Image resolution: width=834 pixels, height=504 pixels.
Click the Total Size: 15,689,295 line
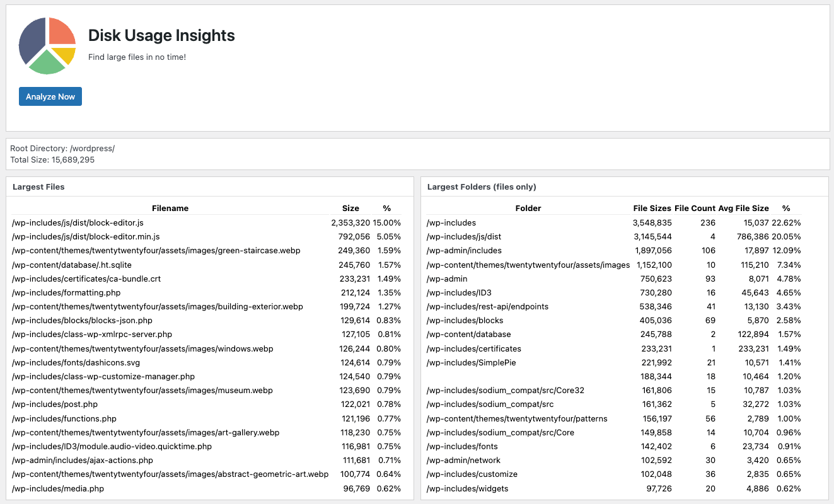click(52, 160)
